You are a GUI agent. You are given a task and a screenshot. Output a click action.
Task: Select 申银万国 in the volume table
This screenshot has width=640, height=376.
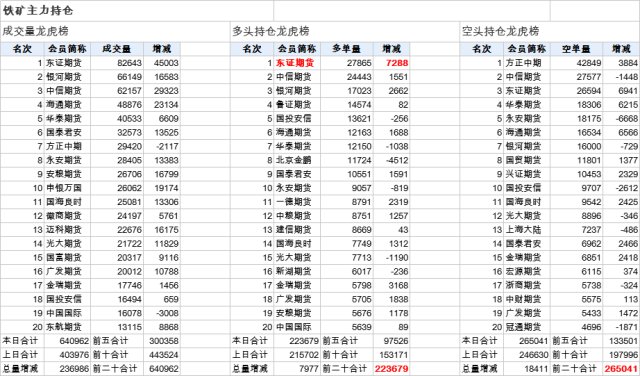pos(64,188)
